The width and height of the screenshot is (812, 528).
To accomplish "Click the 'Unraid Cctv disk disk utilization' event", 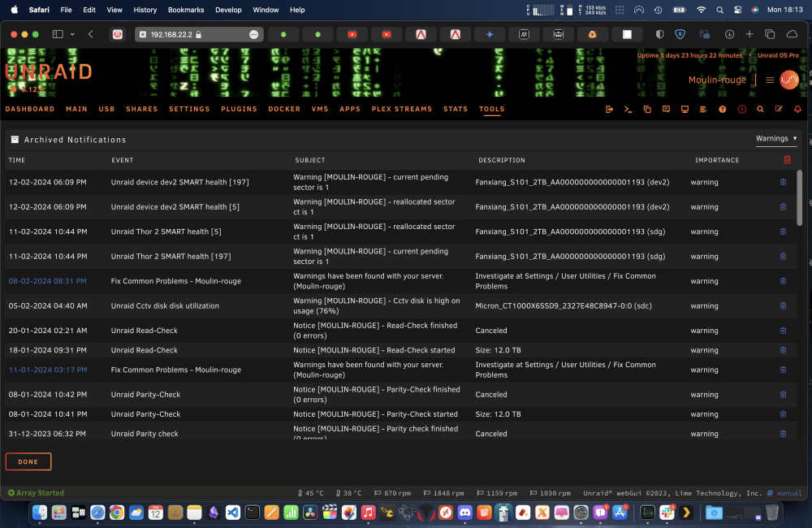I will pyautogui.click(x=165, y=305).
